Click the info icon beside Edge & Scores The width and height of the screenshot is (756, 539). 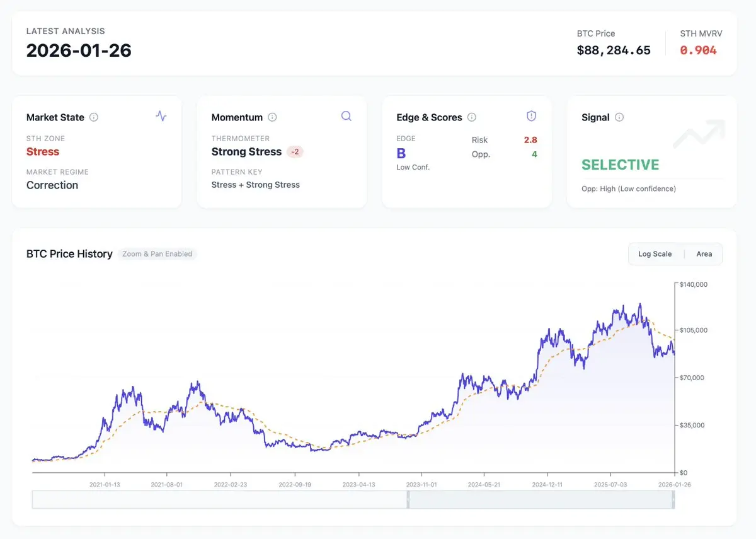(472, 117)
